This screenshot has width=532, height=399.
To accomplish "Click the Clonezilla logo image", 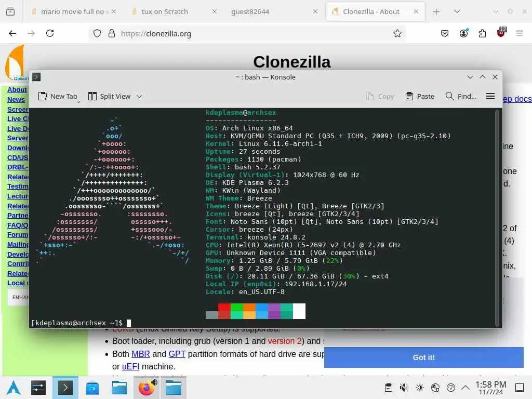I will click(x=15, y=63).
